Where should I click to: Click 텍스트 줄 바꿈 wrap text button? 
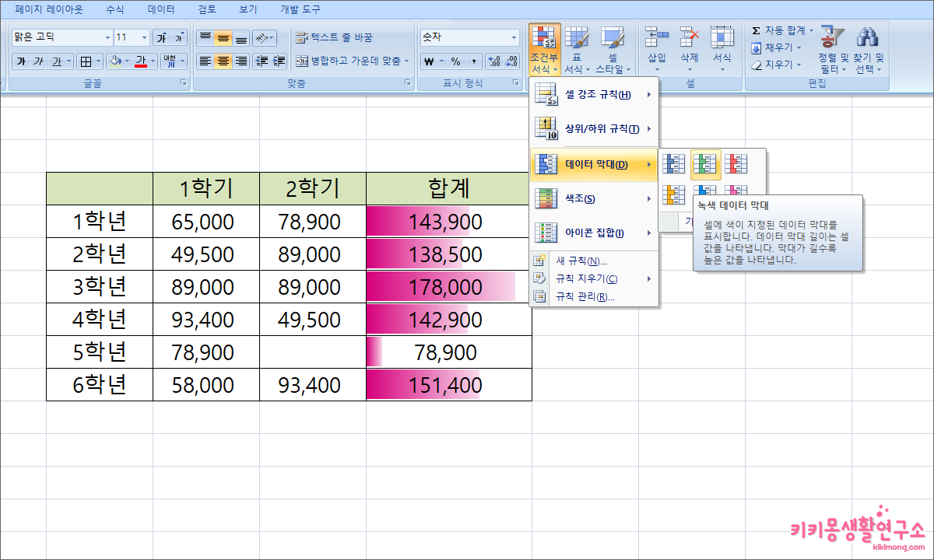tap(334, 37)
